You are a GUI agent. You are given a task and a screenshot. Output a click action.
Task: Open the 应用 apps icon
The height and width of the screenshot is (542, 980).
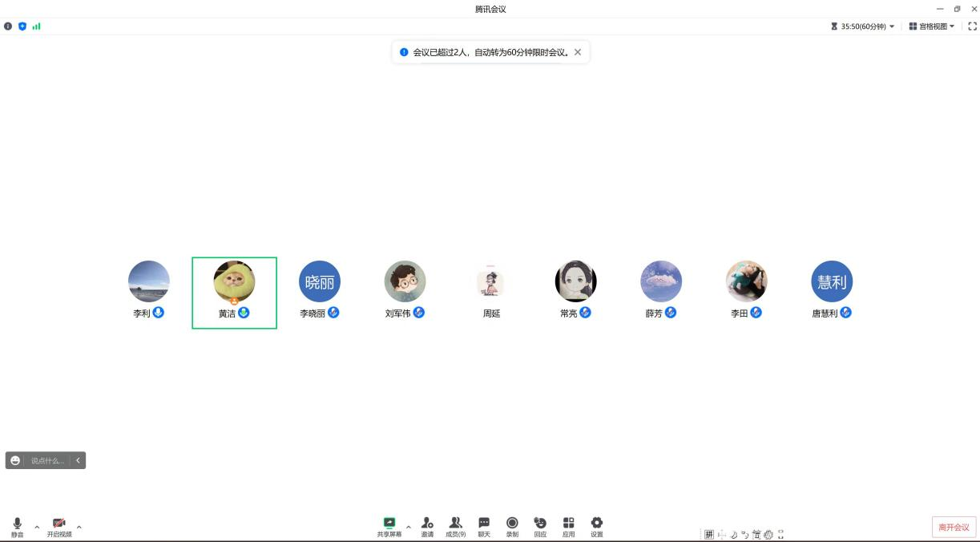[x=568, y=524]
